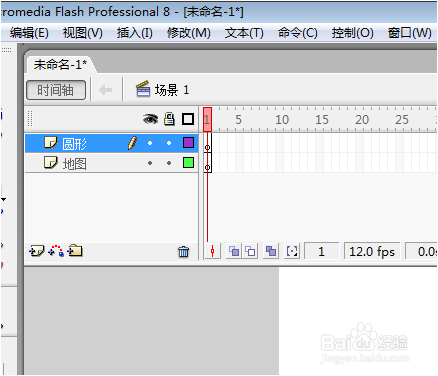This screenshot has width=438, height=376.
Task: Toggle show/hide all layers eye icon
Action: (150, 119)
